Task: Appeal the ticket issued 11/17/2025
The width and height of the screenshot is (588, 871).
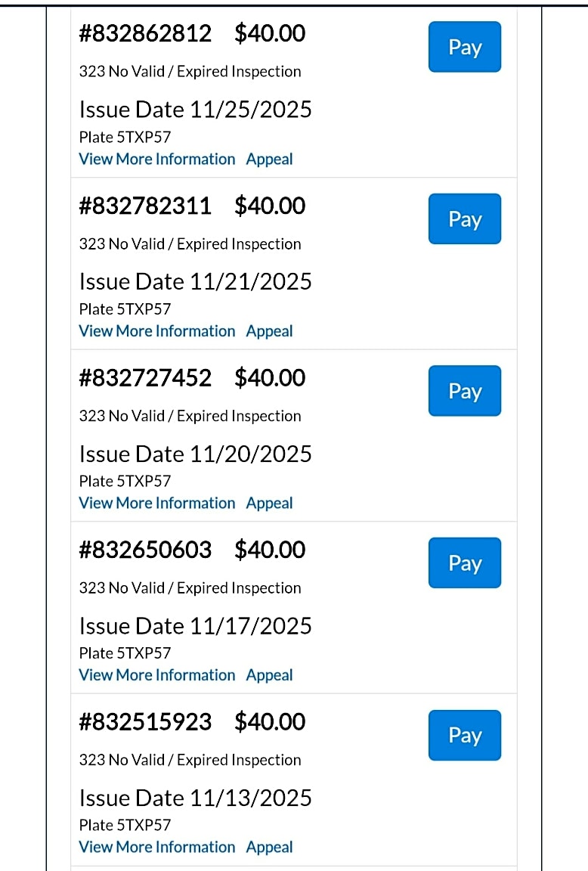Action: pos(269,675)
